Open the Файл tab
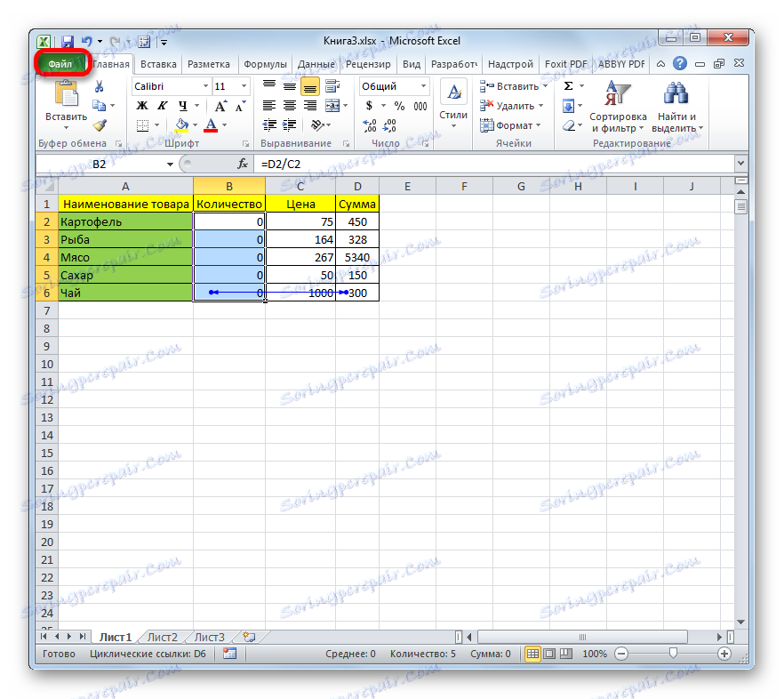 60,64
